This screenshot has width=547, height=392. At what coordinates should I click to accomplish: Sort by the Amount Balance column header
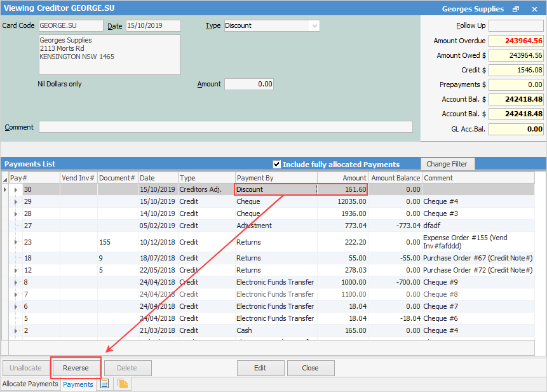[395, 178]
